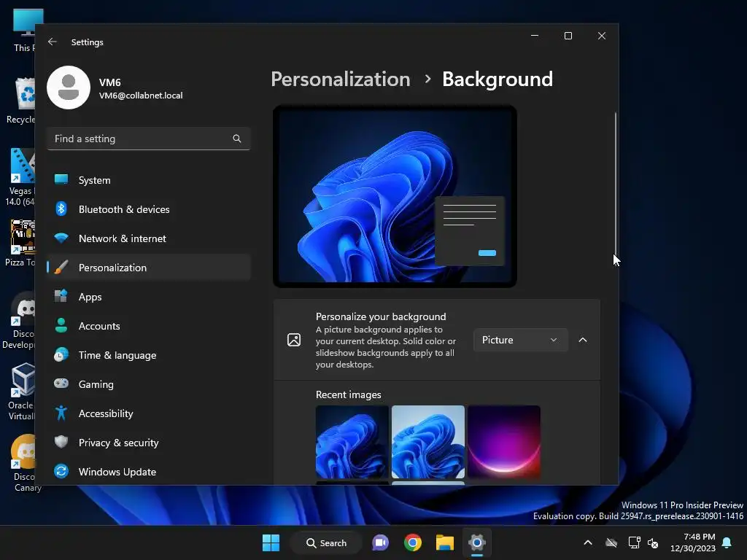The height and width of the screenshot is (560, 747).
Task: Click the VM6 account name
Action: (x=110, y=82)
